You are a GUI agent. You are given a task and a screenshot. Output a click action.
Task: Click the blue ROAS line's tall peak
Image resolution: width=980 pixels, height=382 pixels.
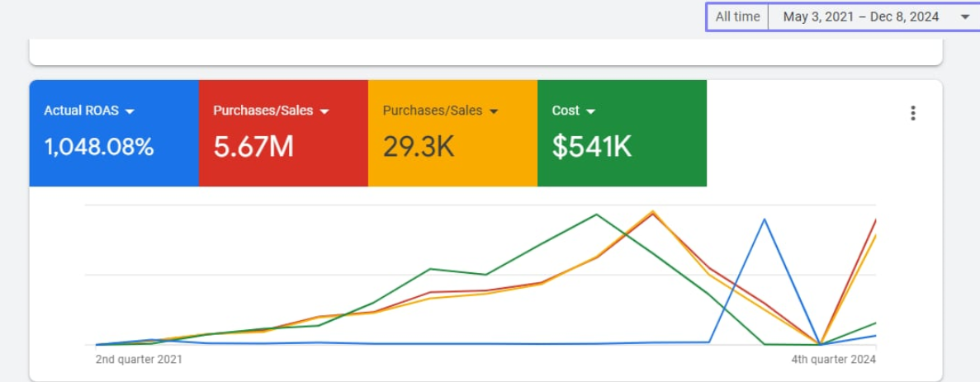tap(765, 219)
